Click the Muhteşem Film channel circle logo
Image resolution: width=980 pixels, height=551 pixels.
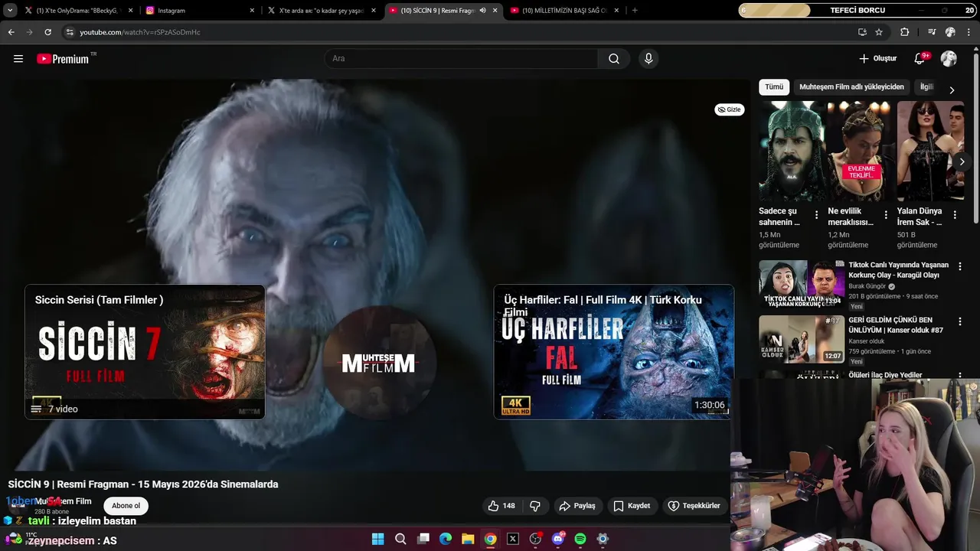pos(379,363)
